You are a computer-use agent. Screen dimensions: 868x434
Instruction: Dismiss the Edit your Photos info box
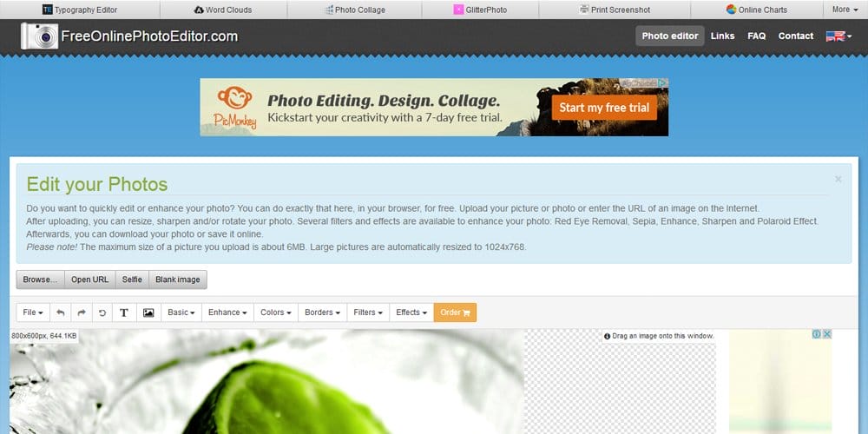coord(838,179)
